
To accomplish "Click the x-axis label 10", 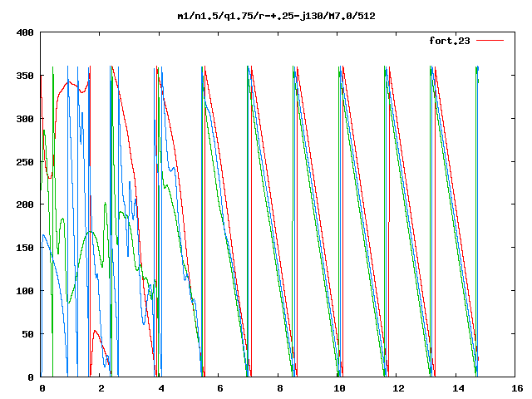I will (x=339, y=388).
